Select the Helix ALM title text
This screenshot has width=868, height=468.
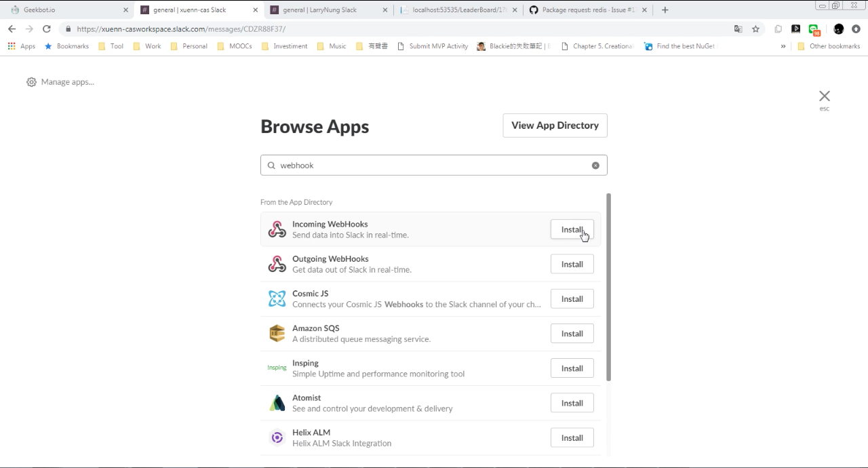(311, 432)
